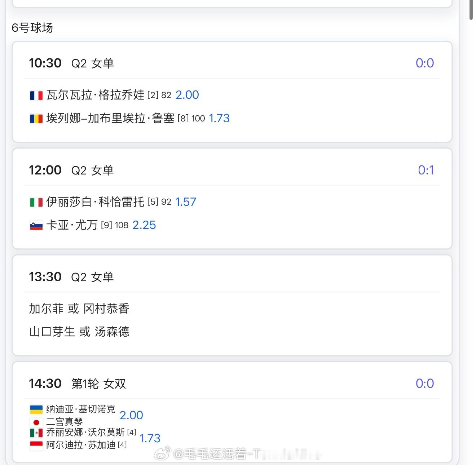The image size is (476, 465).
Task: Click the Ukrainian flag beside 纳迪亚·基切诺克
Action: pyautogui.click(x=36, y=409)
